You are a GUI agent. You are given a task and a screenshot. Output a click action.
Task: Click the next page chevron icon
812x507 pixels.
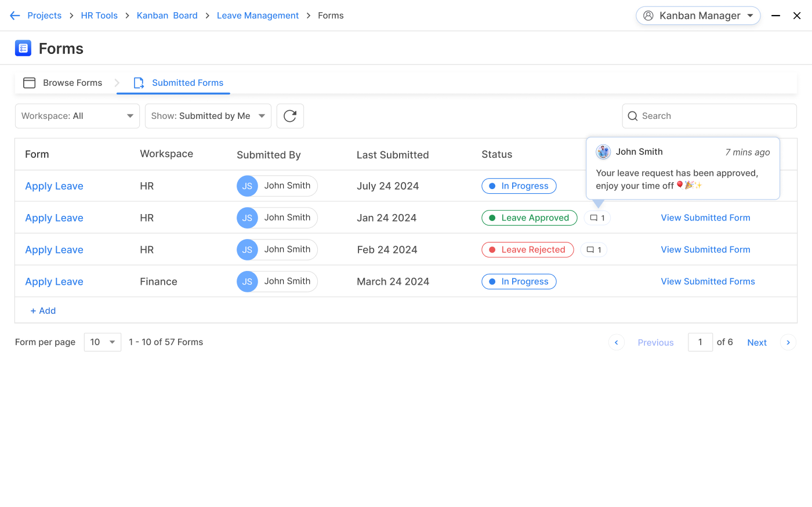point(788,342)
